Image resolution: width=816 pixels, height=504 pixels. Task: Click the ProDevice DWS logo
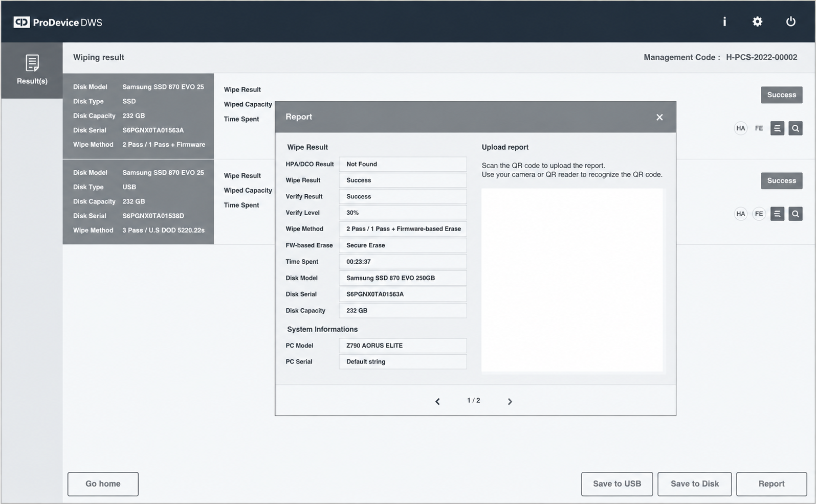(58, 22)
